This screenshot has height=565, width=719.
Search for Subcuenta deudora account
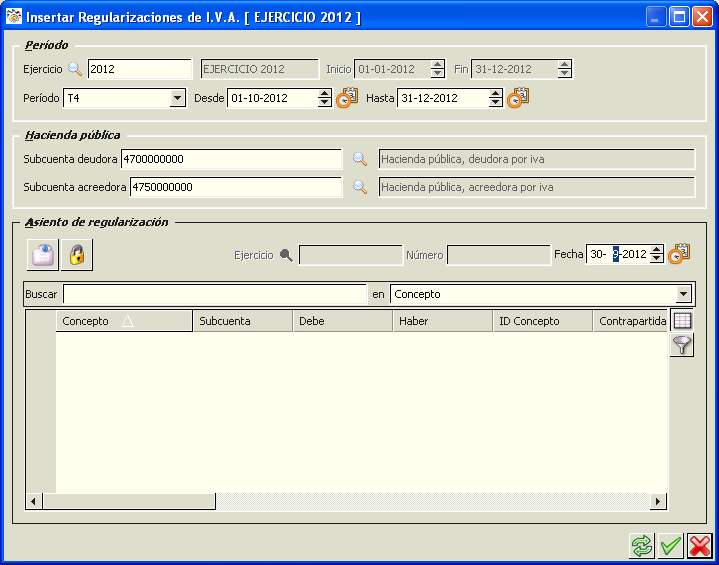pyautogui.click(x=360, y=159)
